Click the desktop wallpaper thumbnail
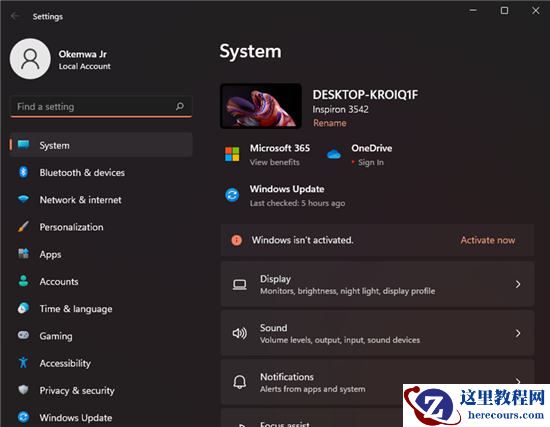This screenshot has height=427, width=550. [261, 106]
